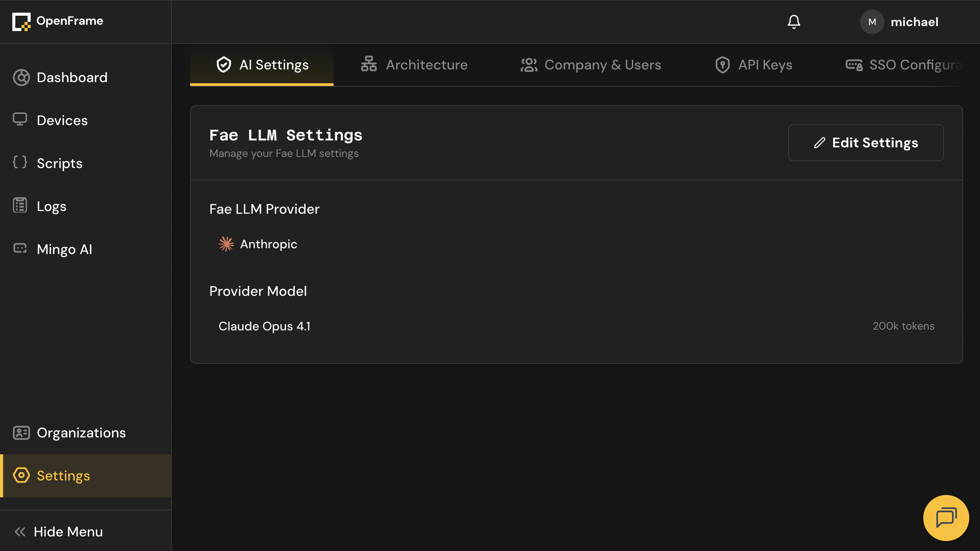Click the notification bell icon
The height and width of the screenshot is (551, 980).
click(794, 22)
